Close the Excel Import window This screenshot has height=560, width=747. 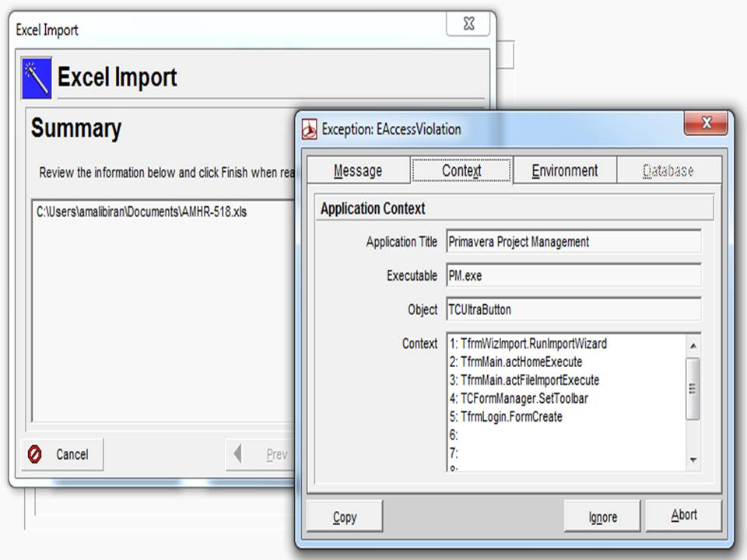click(x=468, y=24)
